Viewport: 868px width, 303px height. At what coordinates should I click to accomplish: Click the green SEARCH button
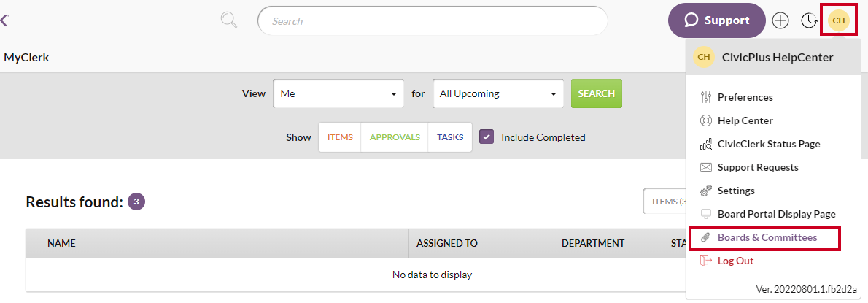pyautogui.click(x=596, y=93)
